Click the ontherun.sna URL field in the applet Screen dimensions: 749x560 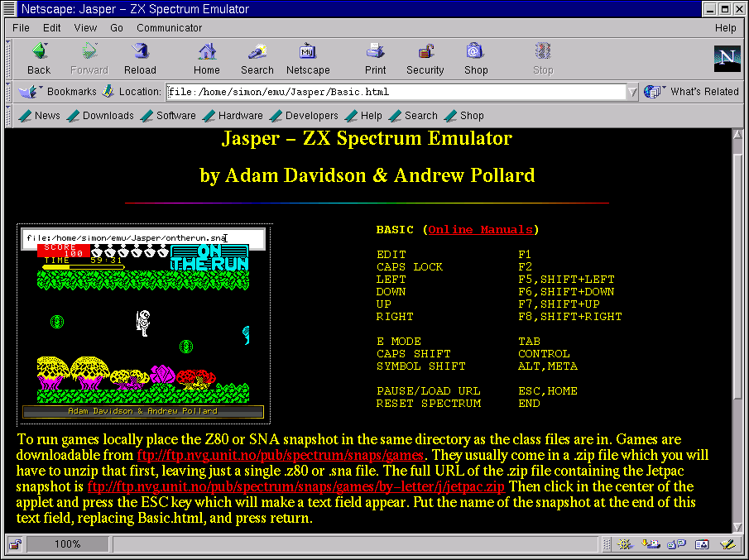[143, 238]
